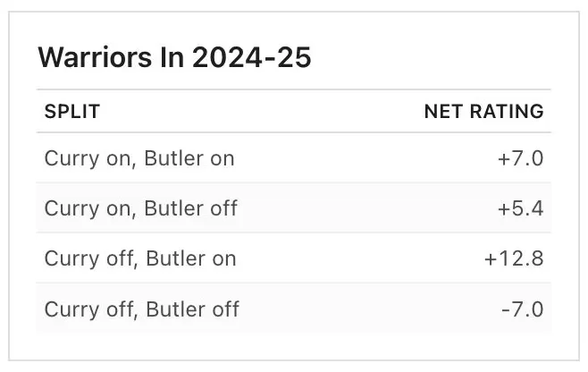The width and height of the screenshot is (588, 372).
Task: Select the "Curry off, Butler on" row label
Action: (140, 259)
